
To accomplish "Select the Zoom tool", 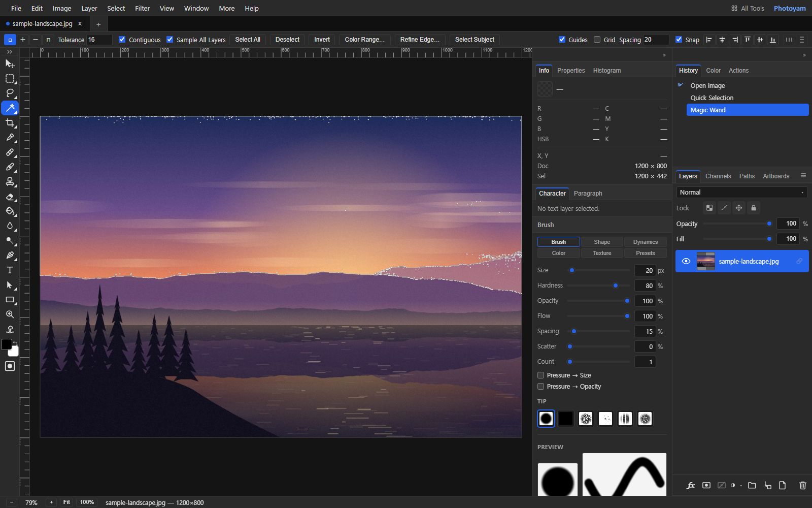I will (x=10, y=314).
